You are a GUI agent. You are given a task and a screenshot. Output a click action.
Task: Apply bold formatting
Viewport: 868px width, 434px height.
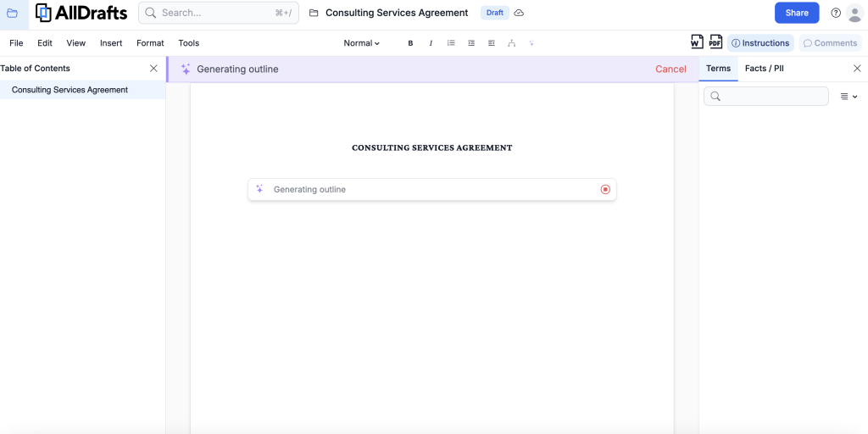point(410,43)
